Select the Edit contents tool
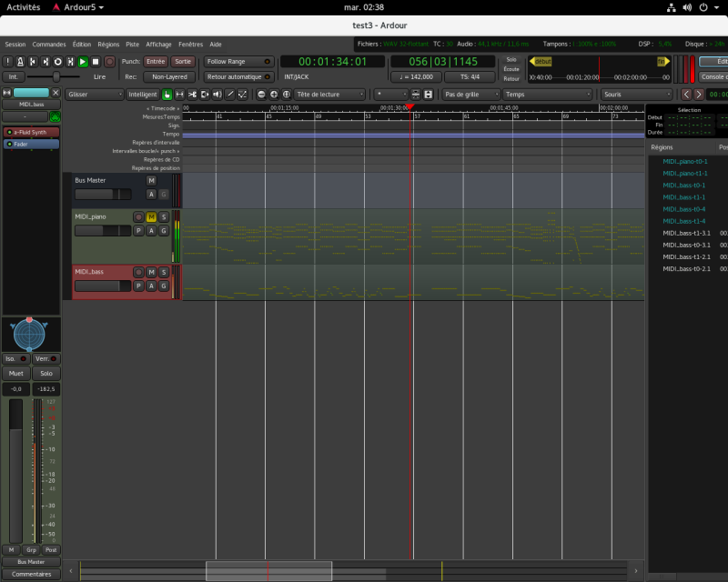This screenshot has height=582, width=728. coord(242,95)
